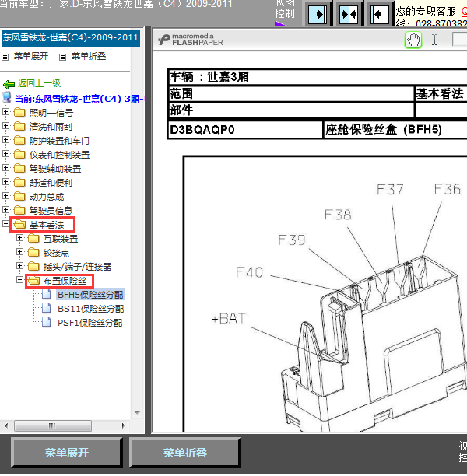Expand the 插头/端子/连接器 subfolder node
The width and height of the screenshot is (467, 476).
(x=19, y=266)
